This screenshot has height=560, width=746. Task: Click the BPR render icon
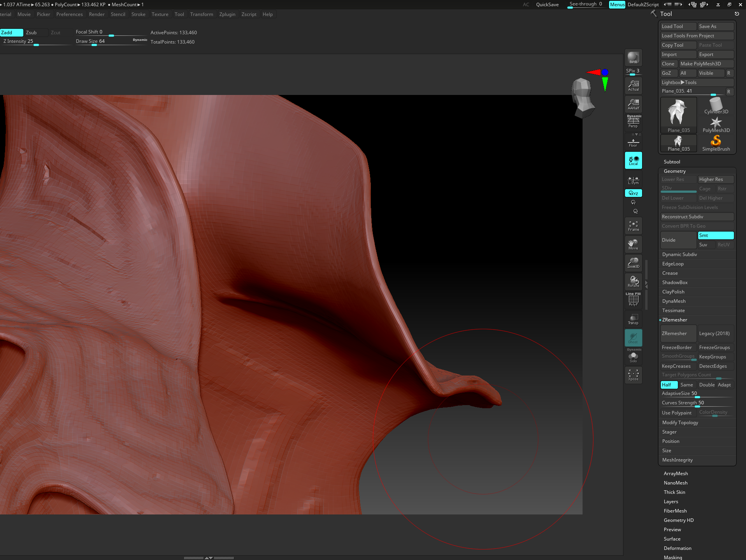[633, 58]
